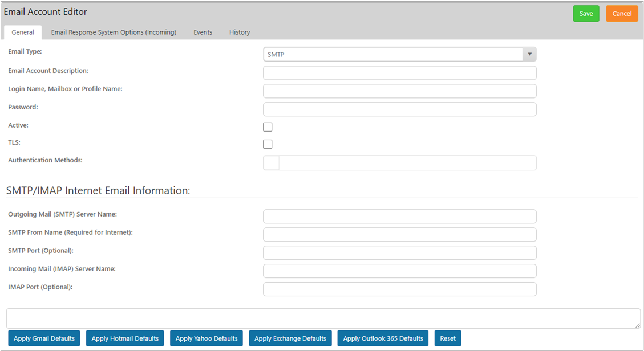This screenshot has height=351, width=644.
Task: Open Email Response System Options (Incoming) tab
Action: click(x=114, y=32)
